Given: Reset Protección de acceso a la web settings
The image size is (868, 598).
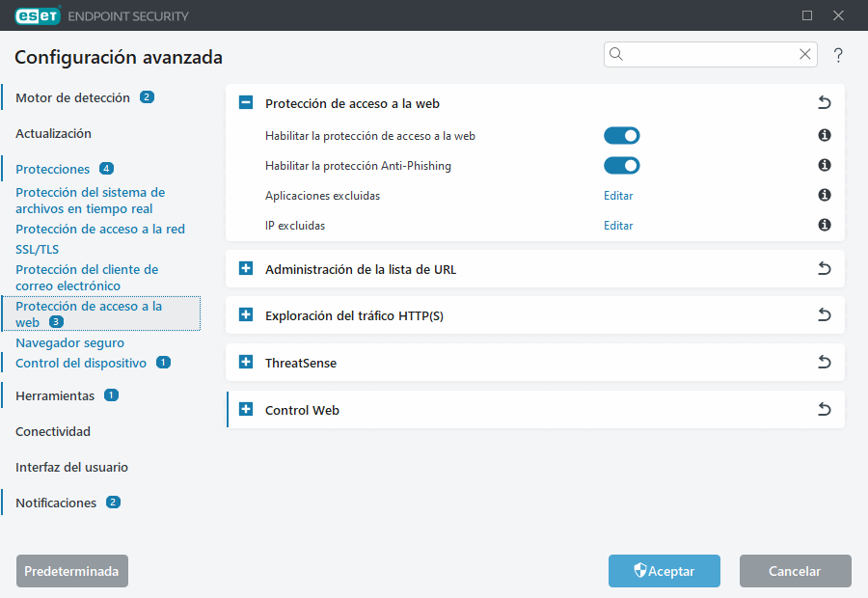Looking at the screenshot, I should coord(825,102).
